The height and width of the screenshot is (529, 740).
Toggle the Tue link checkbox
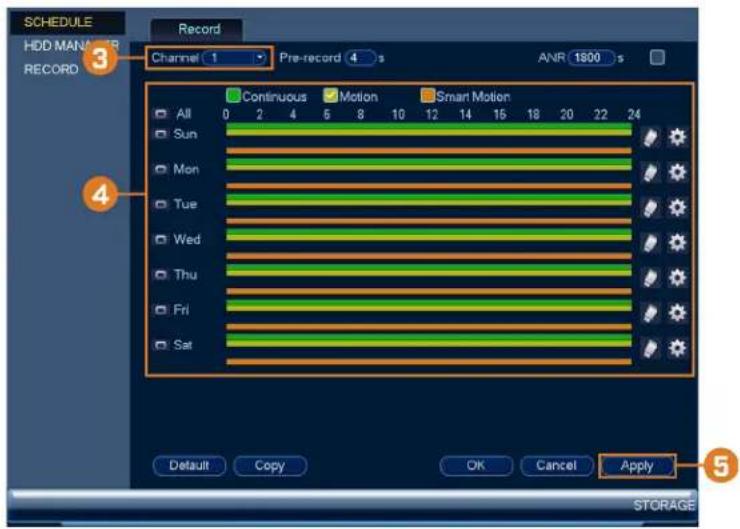[x=161, y=204]
